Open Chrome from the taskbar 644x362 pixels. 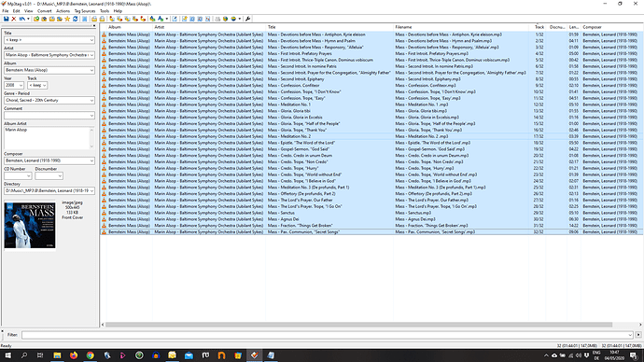(x=90, y=355)
